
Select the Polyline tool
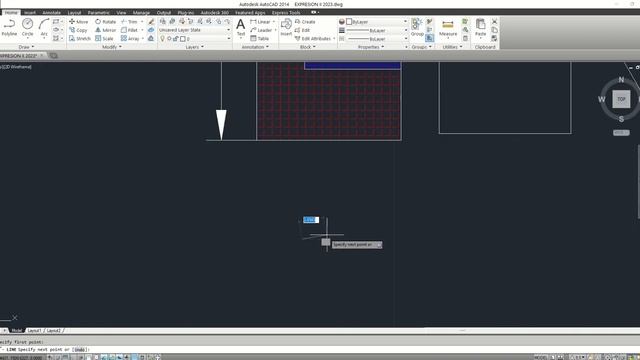[9, 28]
